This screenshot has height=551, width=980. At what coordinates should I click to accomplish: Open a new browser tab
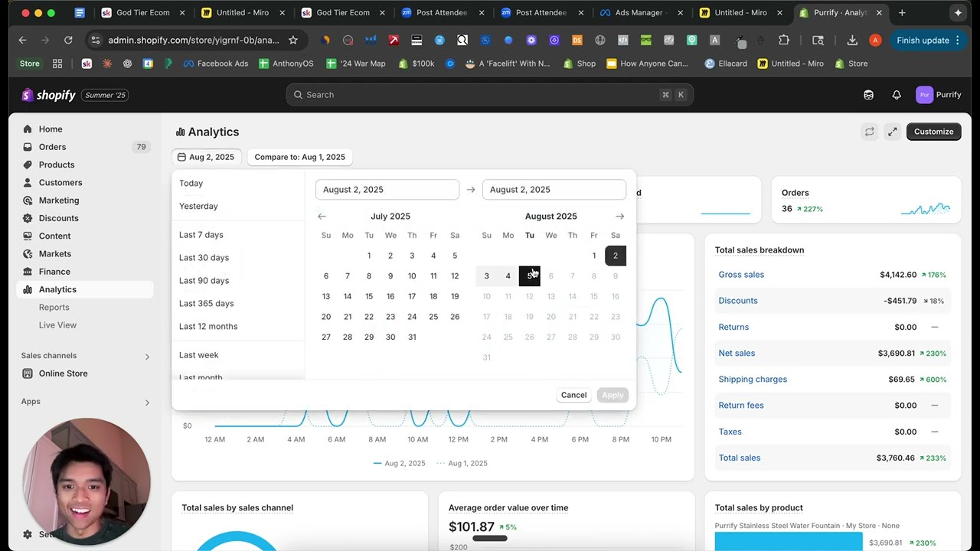pos(902,13)
